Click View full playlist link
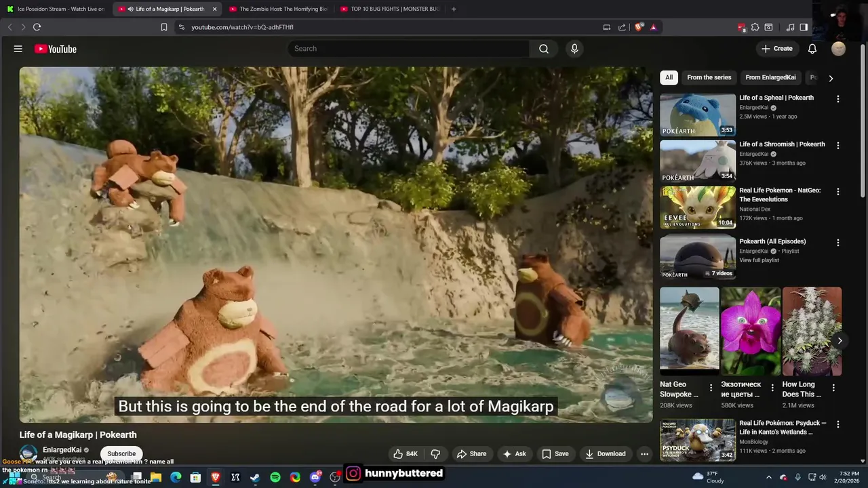 (759, 260)
